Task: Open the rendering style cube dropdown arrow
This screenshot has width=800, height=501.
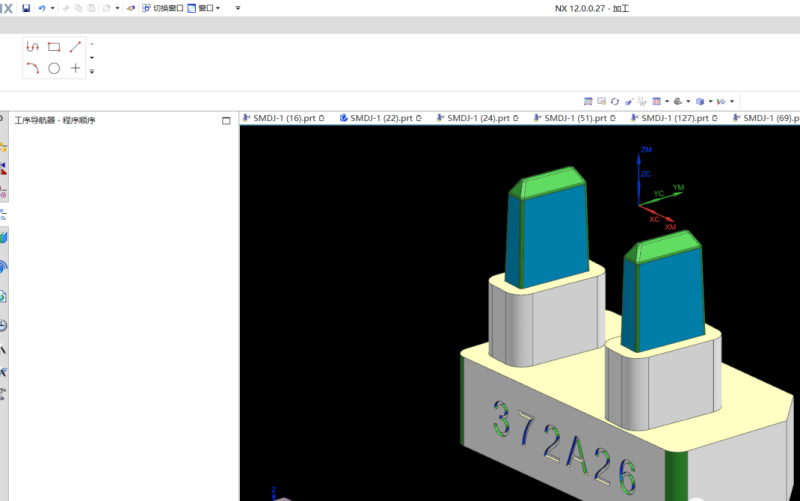Action: 710,101
